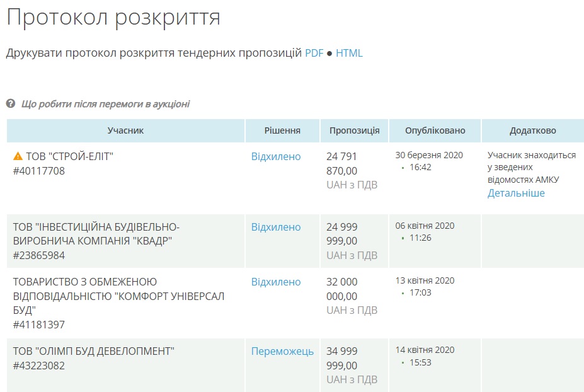Select participant ІНВЕСТИЦІЙНА БУДІВЕЛЬНО-ВИРОБНИЧА КОМПАНІЯ "КВАДР"
The width and height of the screenshot is (584, 392).
(96, 234)
